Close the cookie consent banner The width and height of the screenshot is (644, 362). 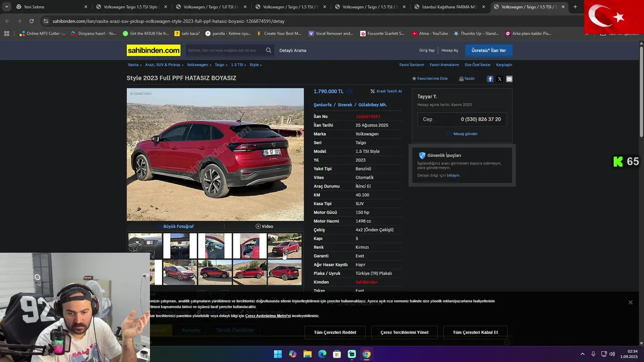coord(630,302)
